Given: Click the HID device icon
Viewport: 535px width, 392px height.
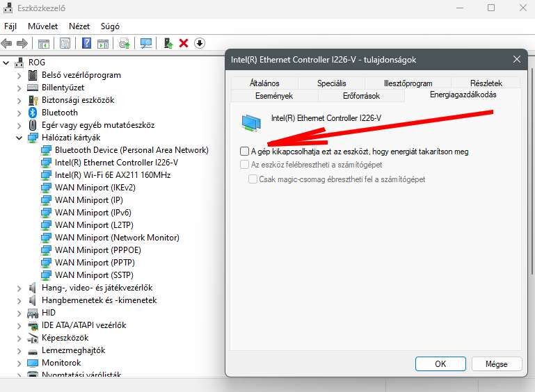Looking at the screenshot, I should click(33, 313).
